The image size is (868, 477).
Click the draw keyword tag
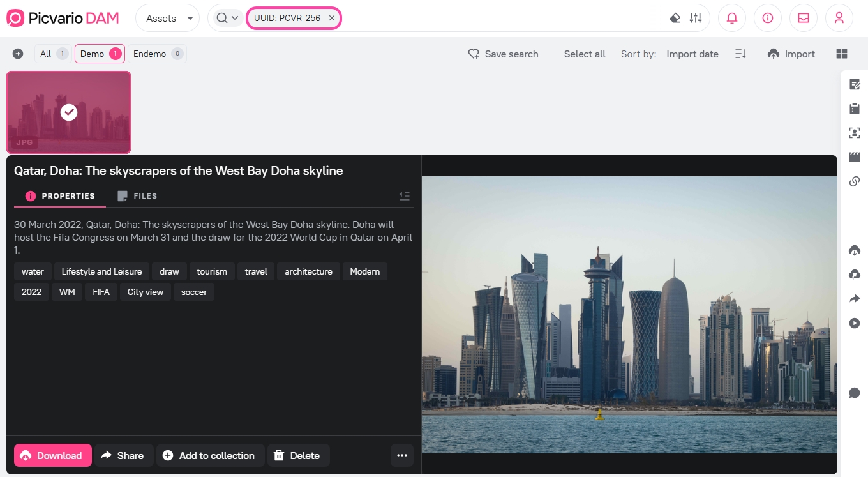coord(169,271)
